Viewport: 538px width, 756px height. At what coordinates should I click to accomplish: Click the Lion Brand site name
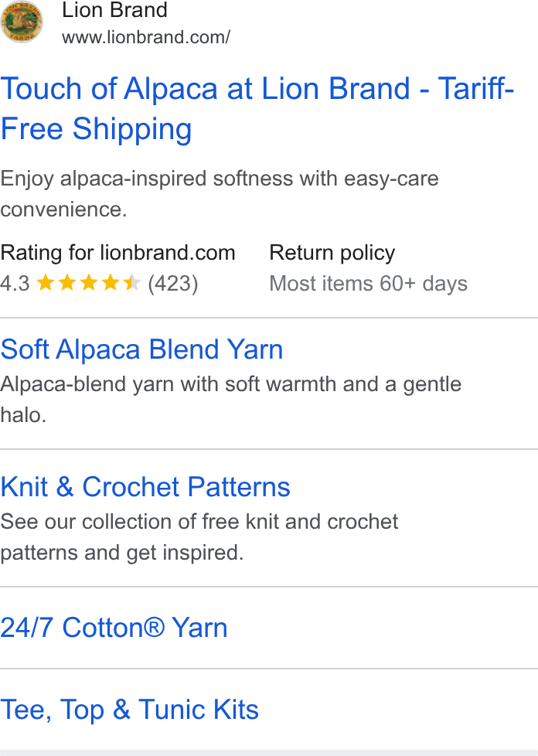point(114,10)
